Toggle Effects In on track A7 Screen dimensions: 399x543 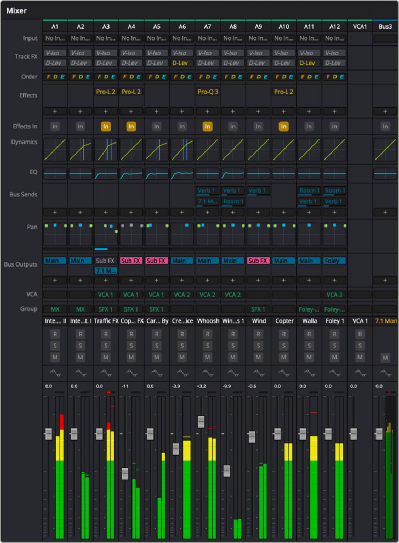click(x=207, y=126)
